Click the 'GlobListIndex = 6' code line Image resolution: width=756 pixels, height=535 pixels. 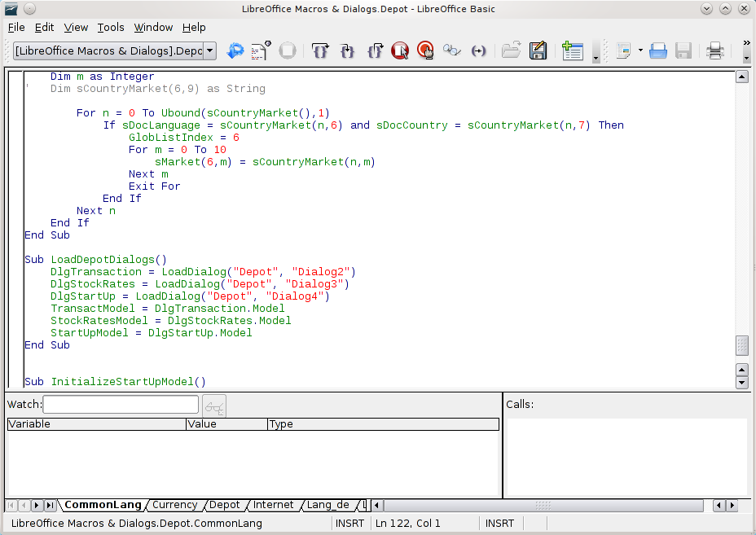pyautogui.click(x=183, y=138)
